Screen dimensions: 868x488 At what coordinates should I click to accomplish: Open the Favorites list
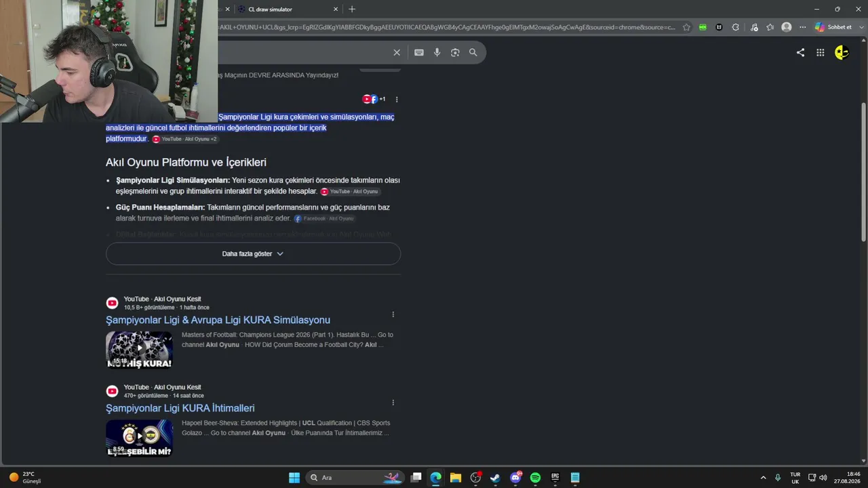coord(770,27)
